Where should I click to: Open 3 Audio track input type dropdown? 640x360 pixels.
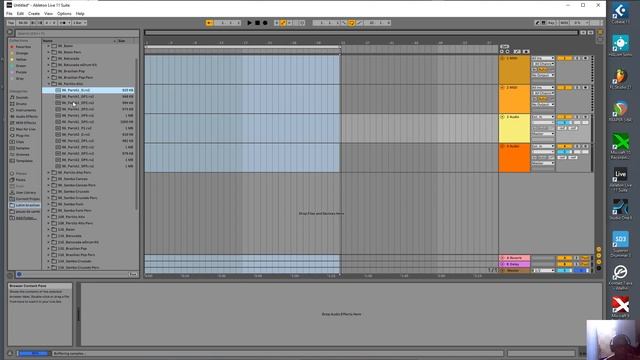pyautogui.click(x=543, y=117)
